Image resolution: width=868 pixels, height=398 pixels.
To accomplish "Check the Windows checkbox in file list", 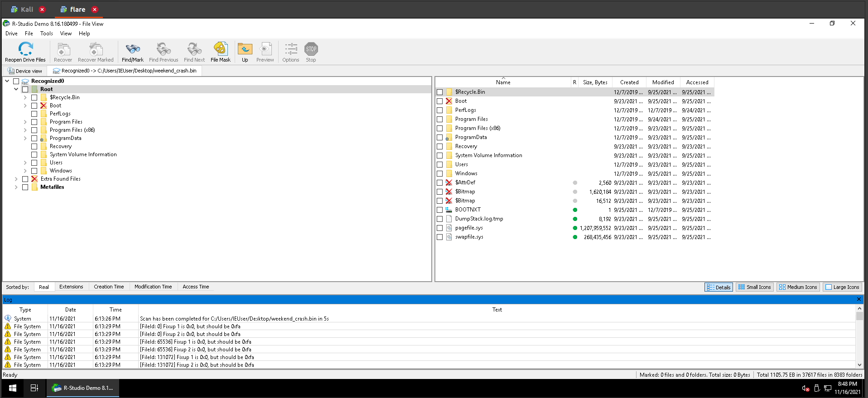I will click(x=440, y=173).
